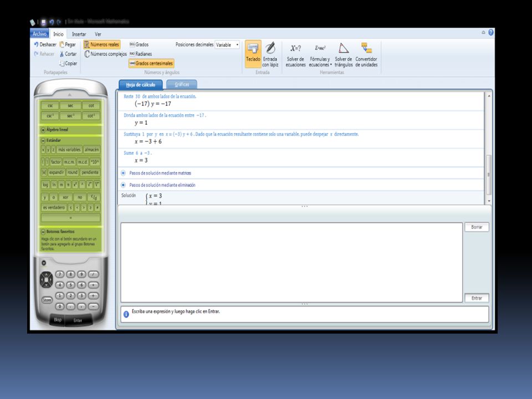This screenshot has width=532, height=399.
Task: Click the less-than-or-equal key
Action: (x=70, y=207)
